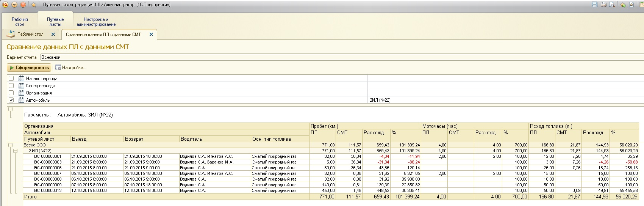The image size is (644, 206).
Task: Open the Путевые листы section
Action: (x=55, y=22)
